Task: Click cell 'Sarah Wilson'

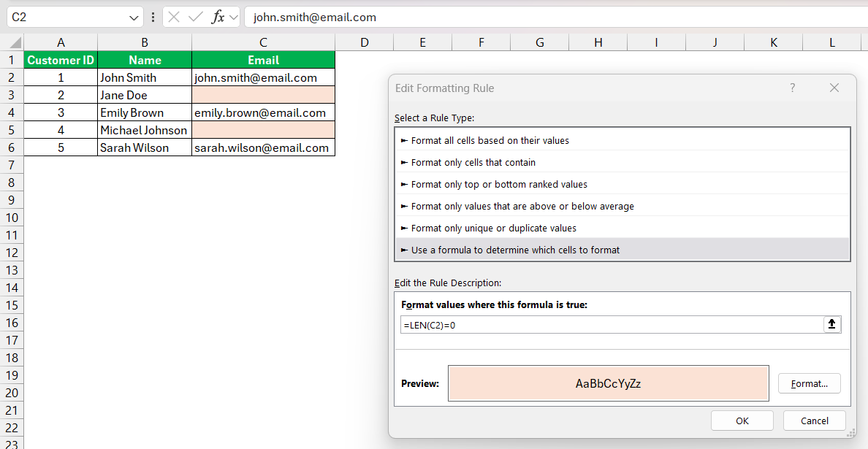Action: pos(145,147)
